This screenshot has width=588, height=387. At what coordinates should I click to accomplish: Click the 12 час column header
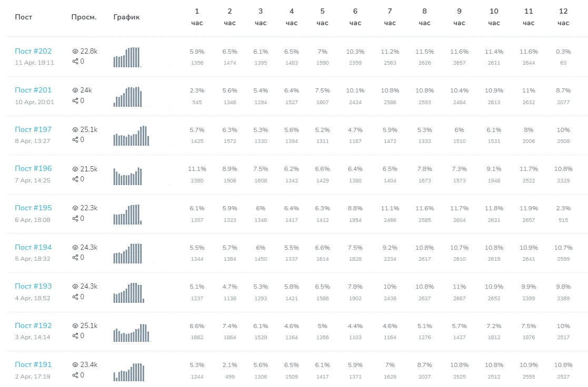(x=563, y=17)
